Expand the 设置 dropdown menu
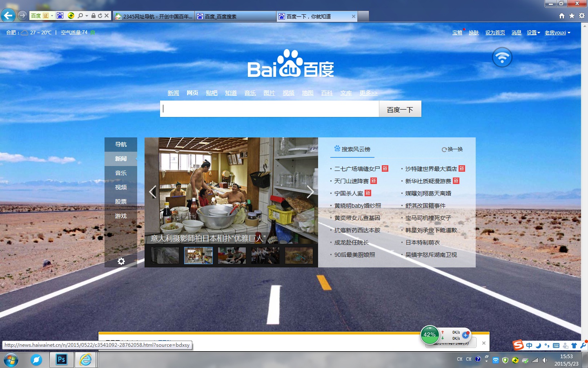The image size is (588, 368). point(533,33)
